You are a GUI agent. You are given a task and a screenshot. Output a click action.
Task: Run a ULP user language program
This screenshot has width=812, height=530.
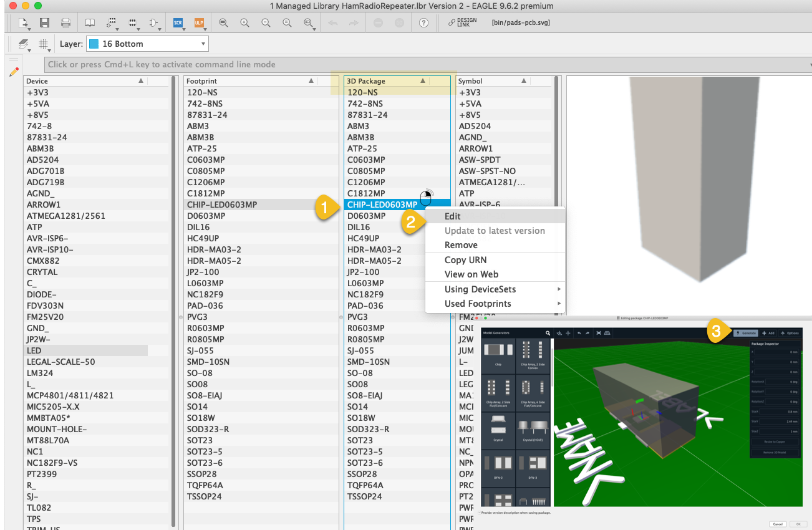[x=198, y=22]
